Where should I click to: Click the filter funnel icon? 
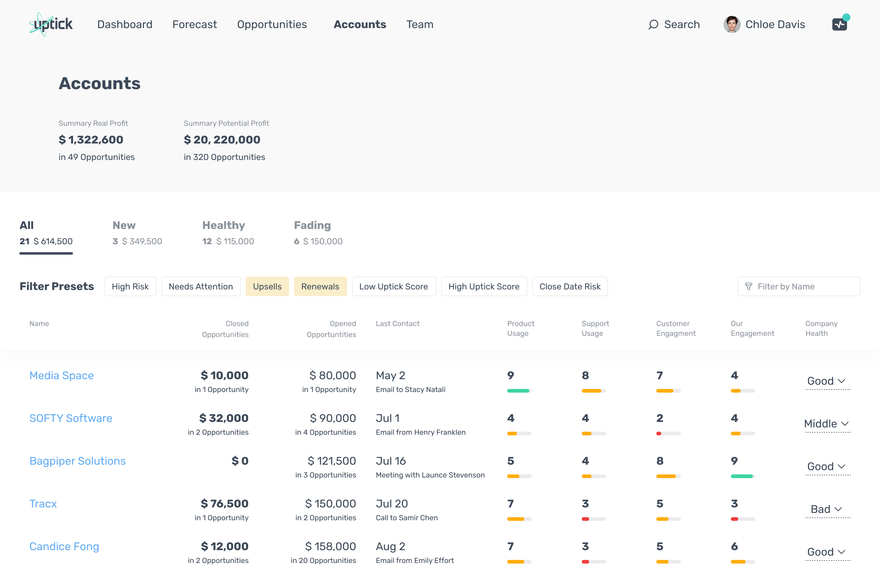tap(748, 286)
